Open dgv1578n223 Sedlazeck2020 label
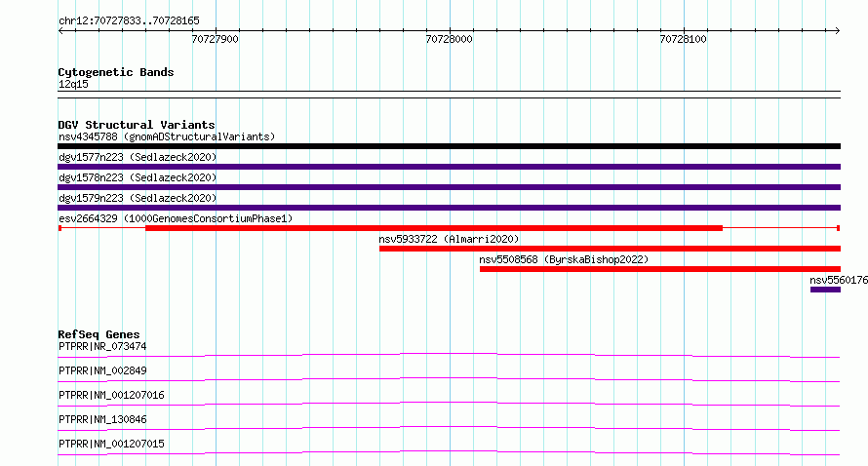The width and height of the screenshot is (868, 466). pyautogui.click(x=138, y=177)
